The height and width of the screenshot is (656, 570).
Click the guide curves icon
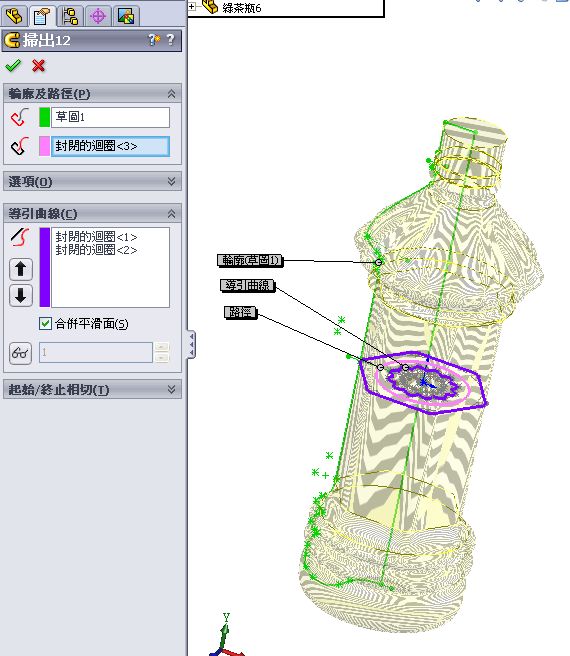tap(20, 237)
